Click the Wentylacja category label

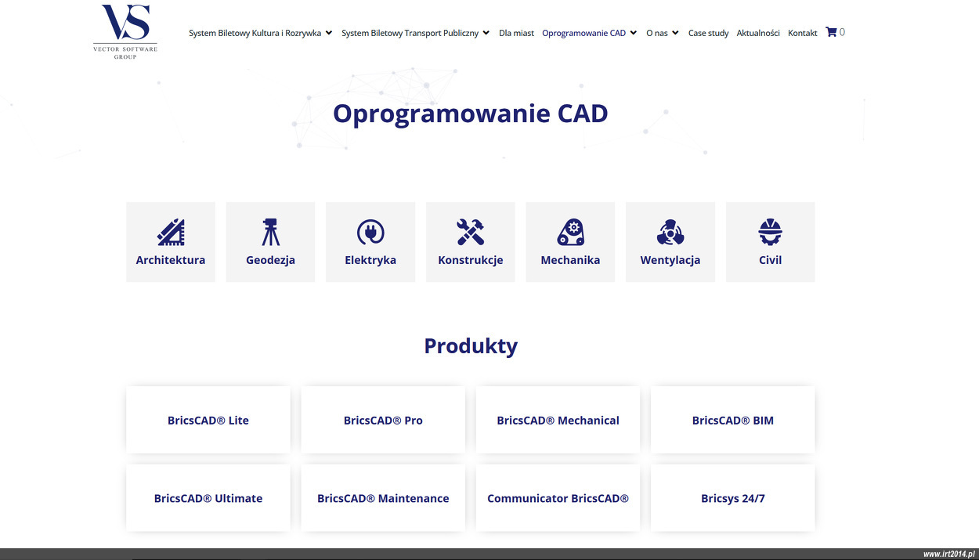670,260
